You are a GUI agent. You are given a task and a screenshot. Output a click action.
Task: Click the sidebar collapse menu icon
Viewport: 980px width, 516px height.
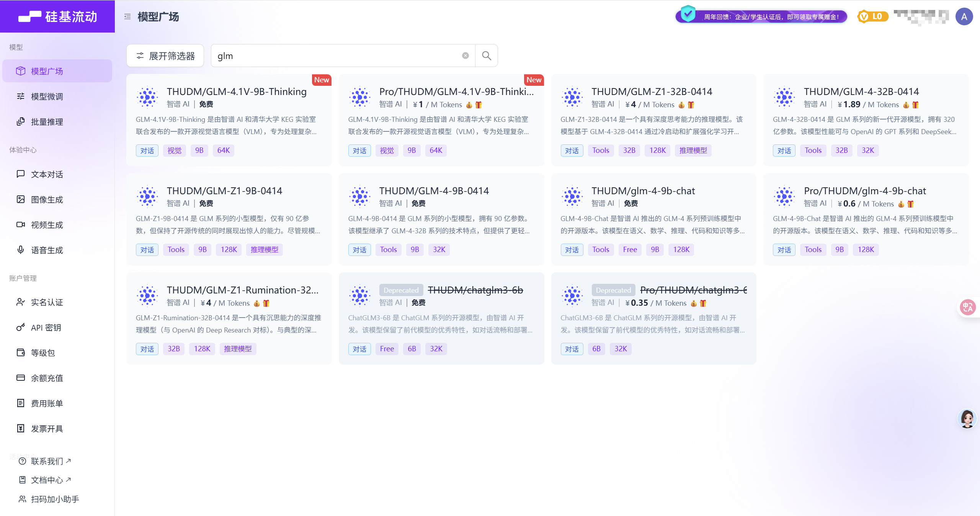click(127, 16)
